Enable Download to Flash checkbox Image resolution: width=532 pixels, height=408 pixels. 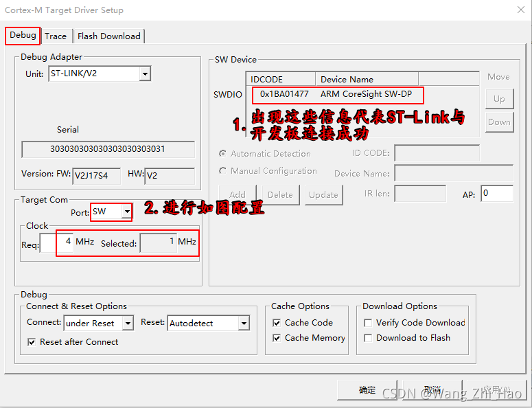[x=368, y=338]
